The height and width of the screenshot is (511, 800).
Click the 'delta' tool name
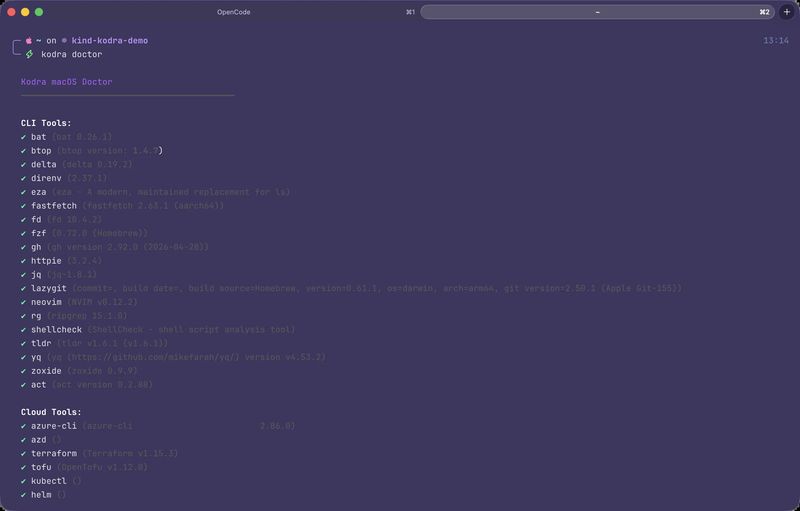tap(43, 164)
